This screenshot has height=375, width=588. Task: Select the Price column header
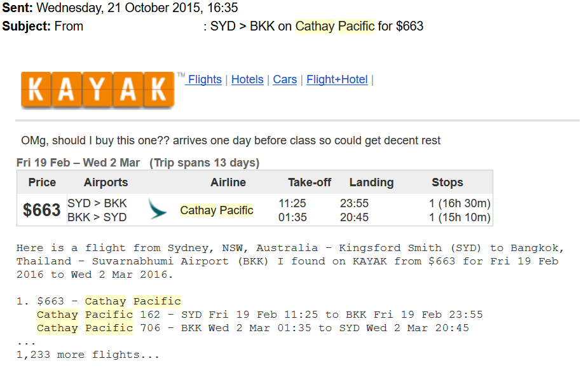coord(42,182)
